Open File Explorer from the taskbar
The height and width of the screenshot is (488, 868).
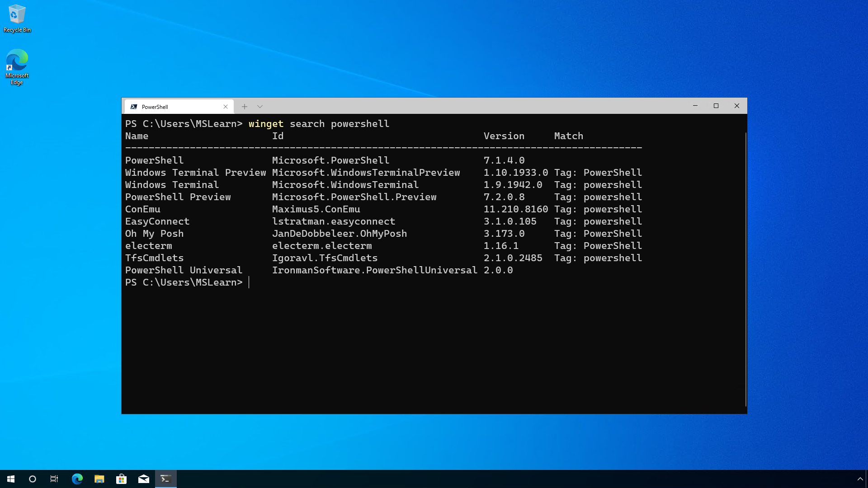[99, 479]
